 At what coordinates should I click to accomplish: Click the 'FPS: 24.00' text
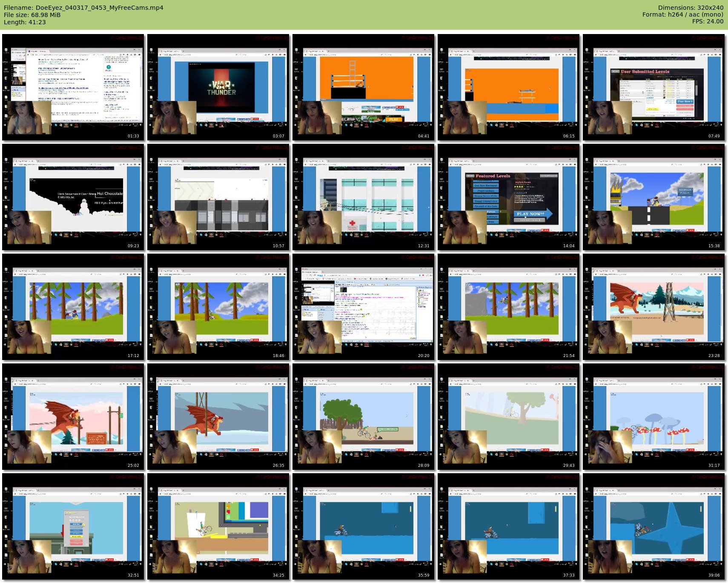click(708, 21)
